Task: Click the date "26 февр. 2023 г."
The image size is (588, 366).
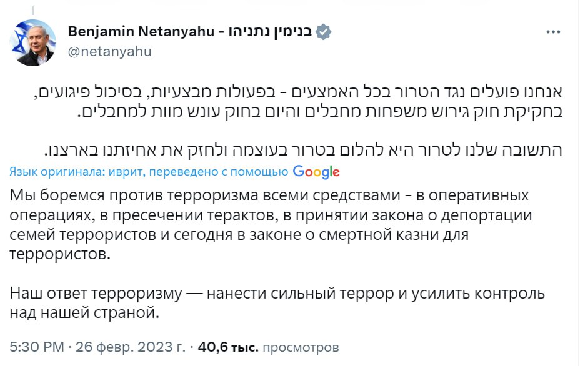Action: 131,346
